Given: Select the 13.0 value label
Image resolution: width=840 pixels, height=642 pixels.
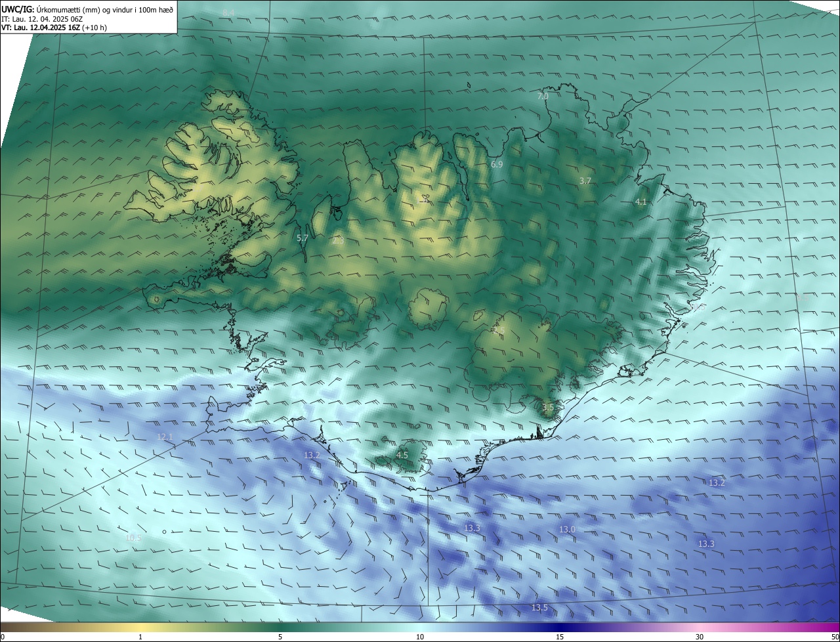Looking at the screenshot, I should click(567, 529).
